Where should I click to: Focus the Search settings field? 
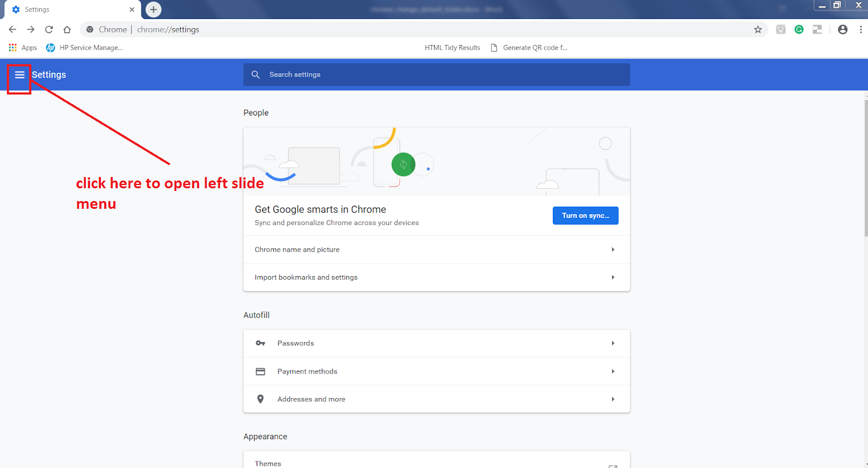[x=437, y=75]
